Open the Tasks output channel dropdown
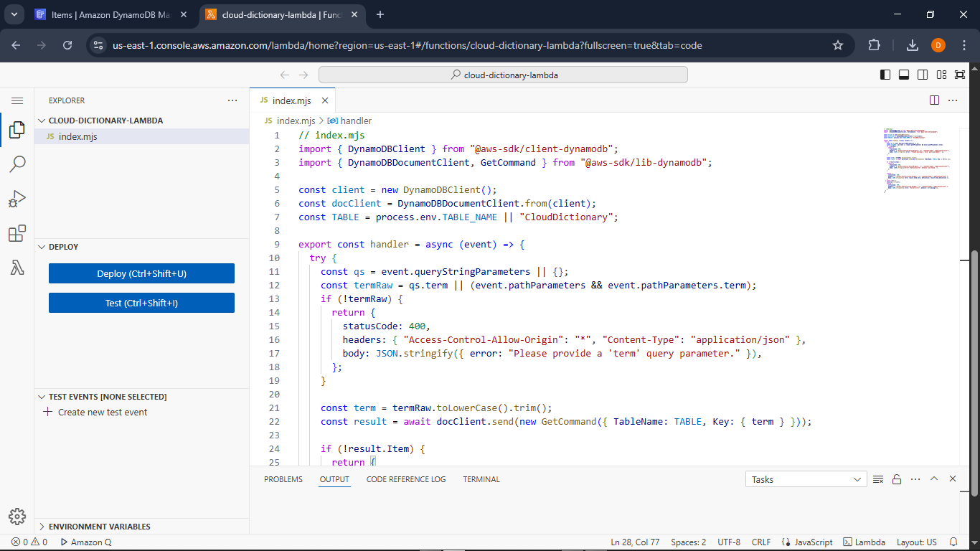The image size is (980, 551). pyautogui.click(x=806, y=479)
